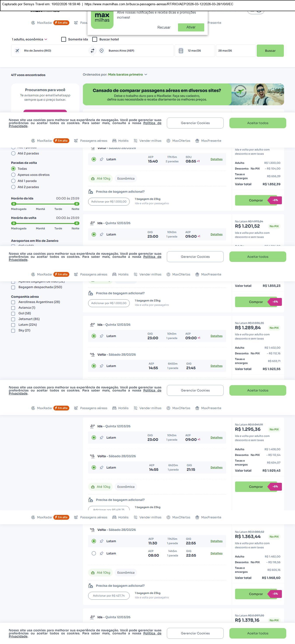The width and height of the screenshot is (295, 644).
Task: Expand the 'Mais baratos primeiro' sort dropdown
Action: pyautogui.click(x=128, y=74)
